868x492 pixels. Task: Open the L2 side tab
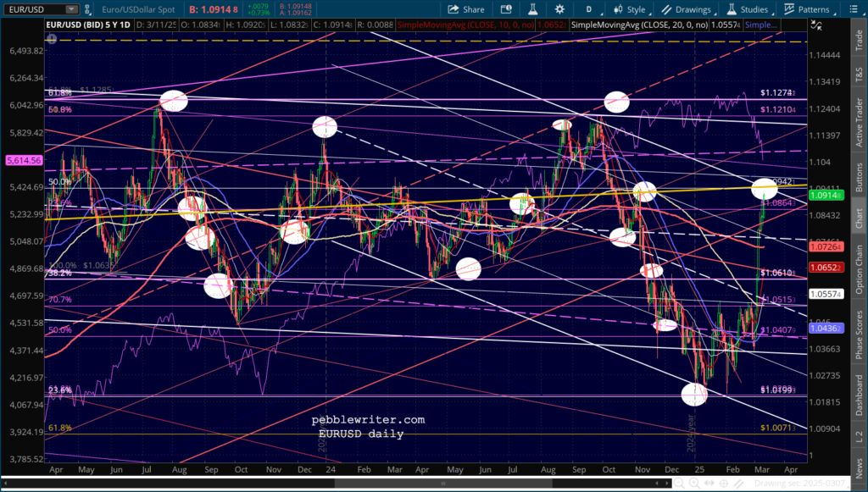[x=859, y=437]
